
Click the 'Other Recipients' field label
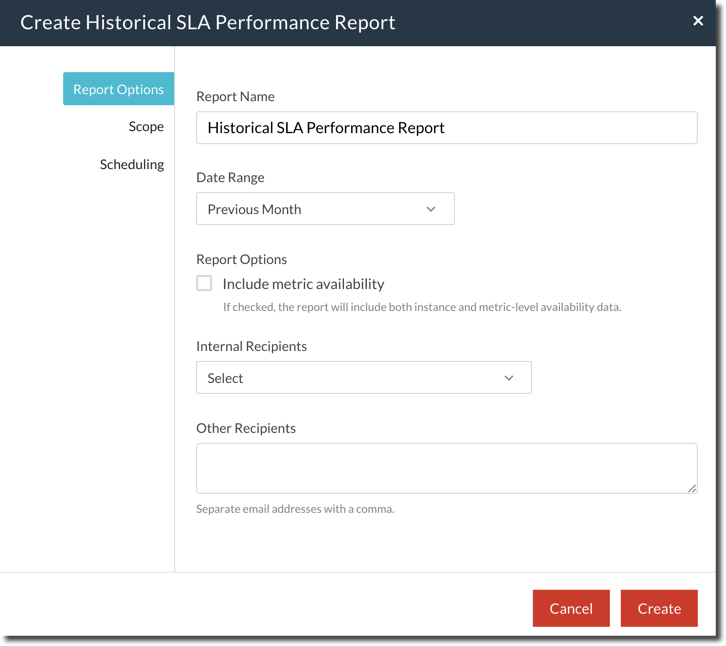tap(246, 428)
